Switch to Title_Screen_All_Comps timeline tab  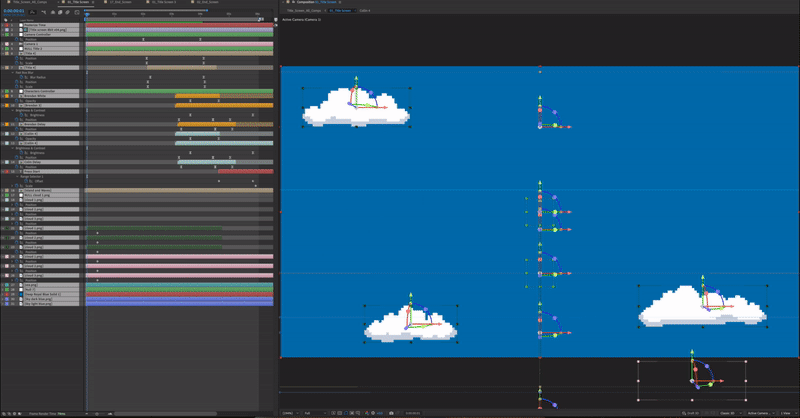(30, 2)
